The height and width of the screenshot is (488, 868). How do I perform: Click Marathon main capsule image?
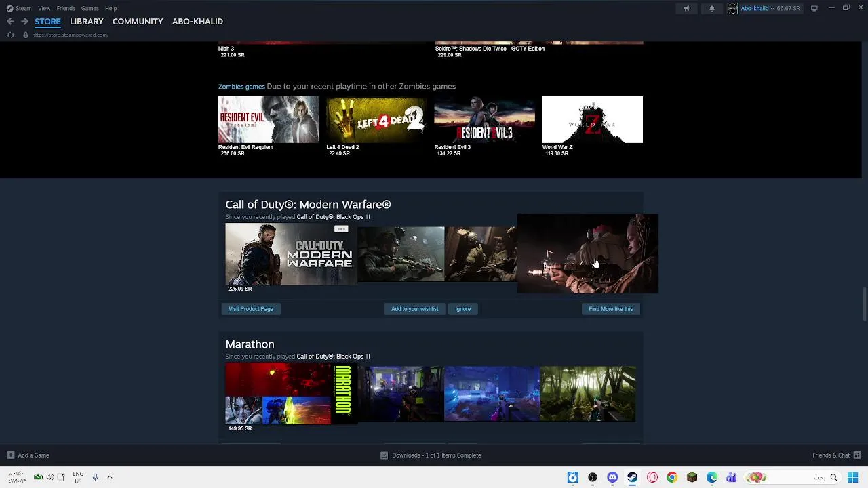290,394
